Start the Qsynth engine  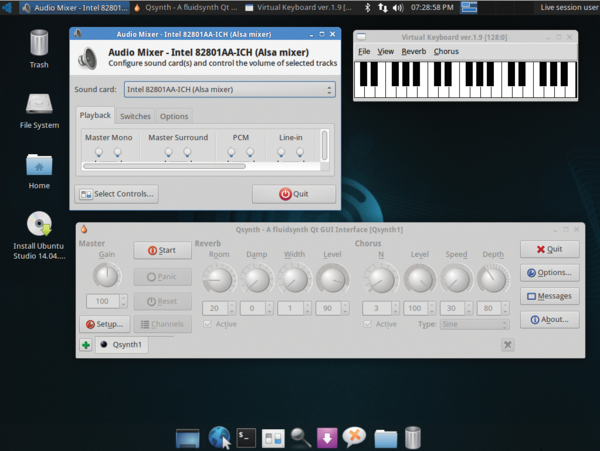(x=163, y=250)
